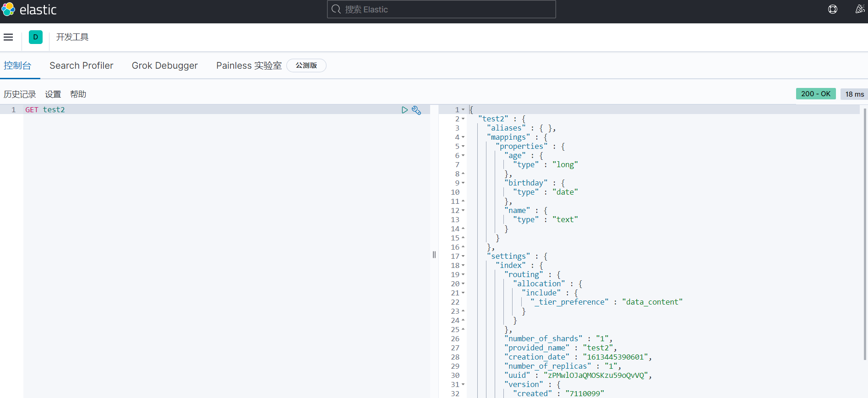
Task: Open 历史记录 history
Action: coord(20,94)
